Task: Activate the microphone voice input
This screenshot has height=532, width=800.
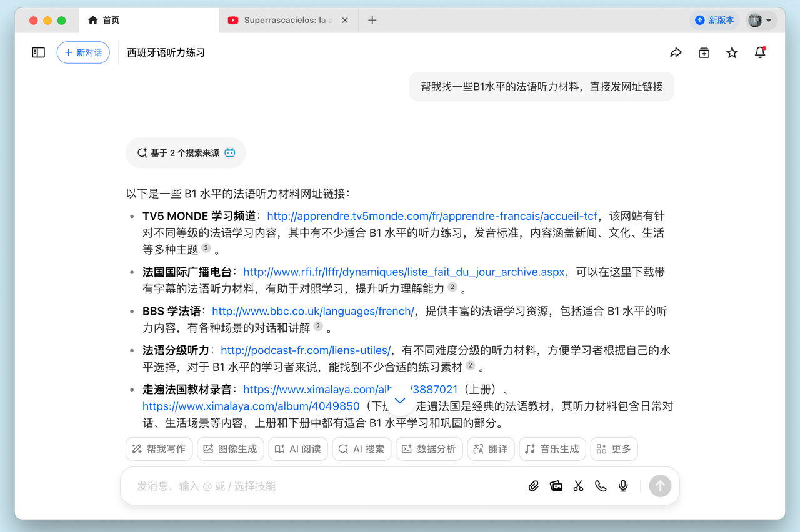Action: click(x=623, y=486)
